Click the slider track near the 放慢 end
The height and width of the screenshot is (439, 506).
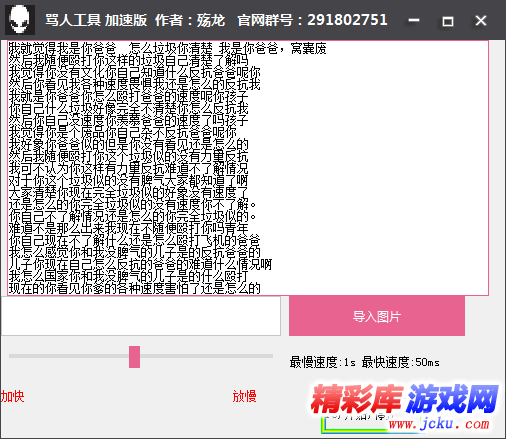[260, 356]
